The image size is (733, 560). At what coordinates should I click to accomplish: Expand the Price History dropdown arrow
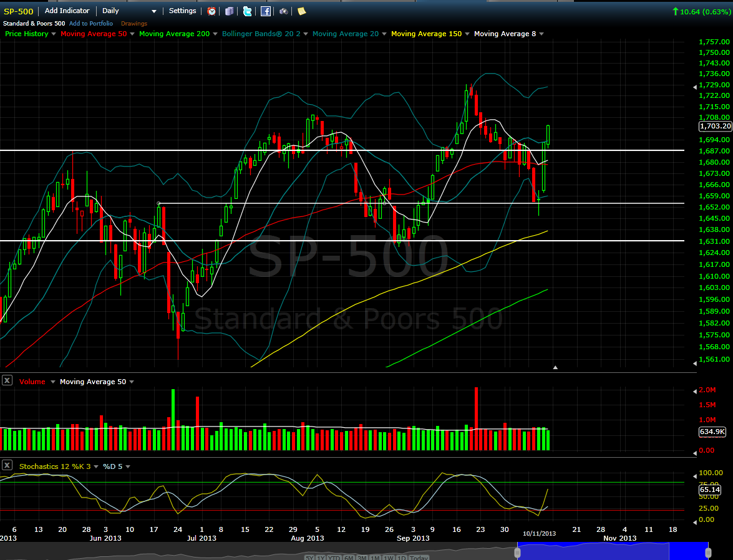coord(53,34)
